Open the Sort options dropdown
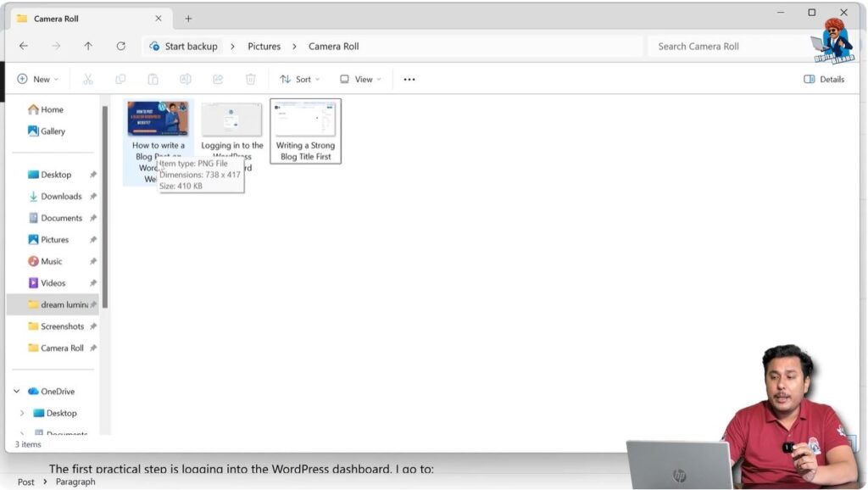Screen dimensions: 868x490 click(299, 79)
